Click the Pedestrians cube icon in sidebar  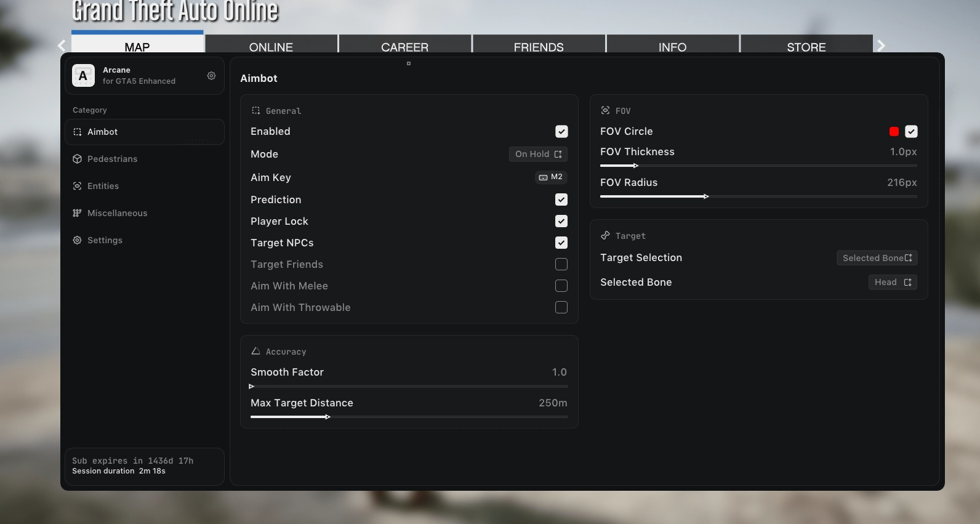pyautogui.click(x=77, y=159)
